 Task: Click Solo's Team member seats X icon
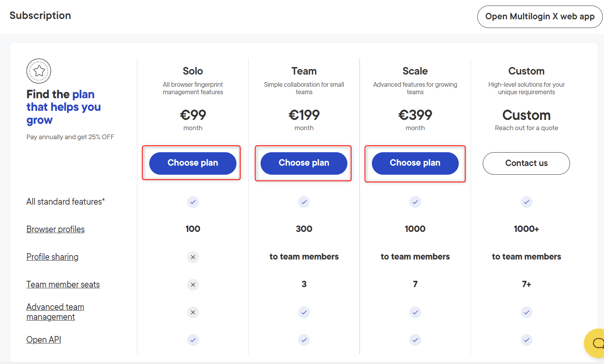point(193,285)
